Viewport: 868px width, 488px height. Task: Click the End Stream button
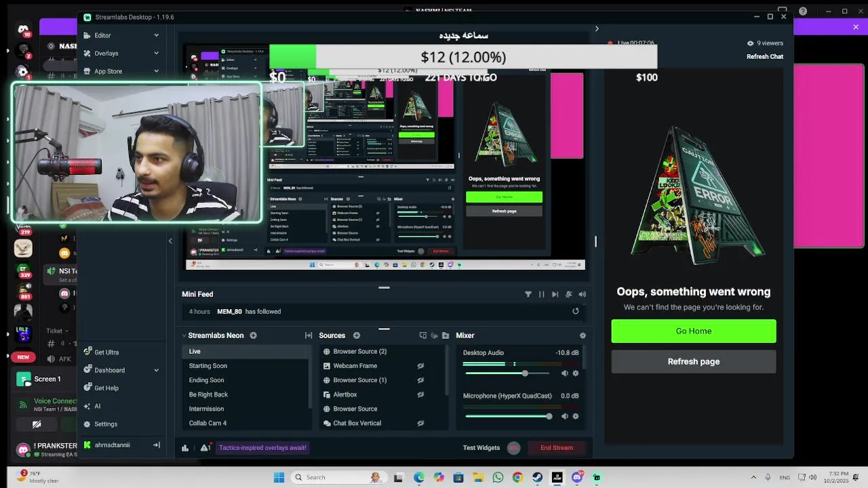coord(557,447)
